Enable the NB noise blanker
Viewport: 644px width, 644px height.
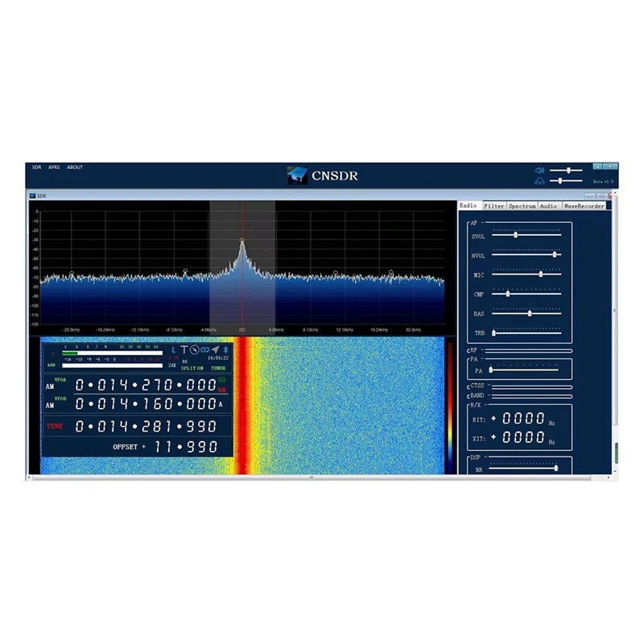pyautogui.click(x=221, y=380)
